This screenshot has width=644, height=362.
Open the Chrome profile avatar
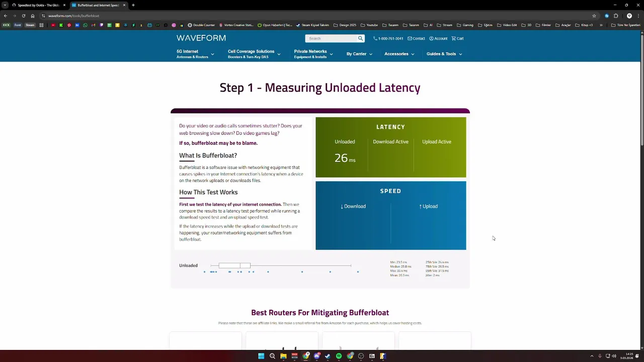tap(629, 16)
